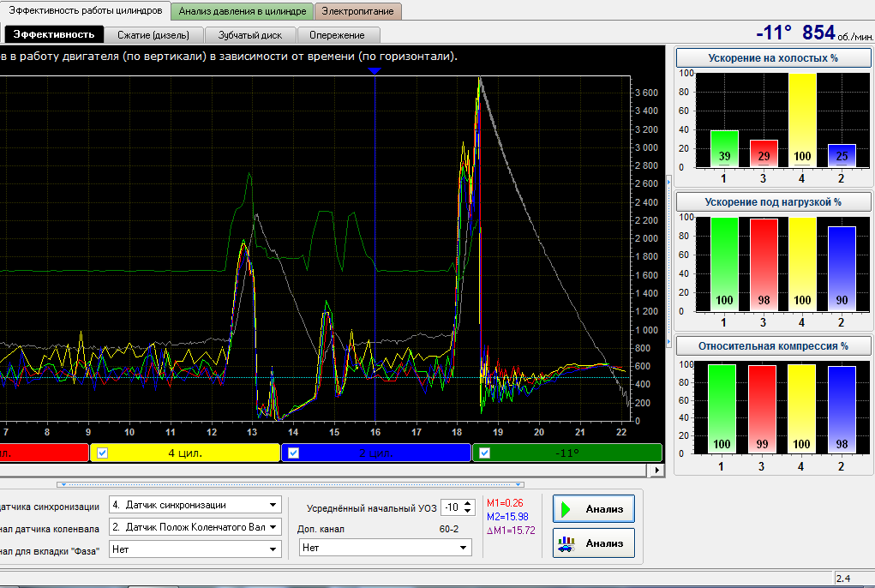Image resolution: width=875 pixels, height=588 pixels.
Task: Click the 60-2 disc type label
Action: coord(449,529)
